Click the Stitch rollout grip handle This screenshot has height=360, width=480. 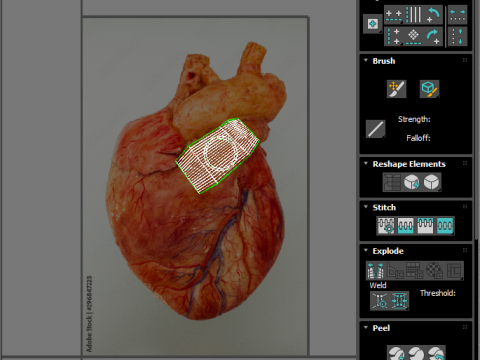465,207
